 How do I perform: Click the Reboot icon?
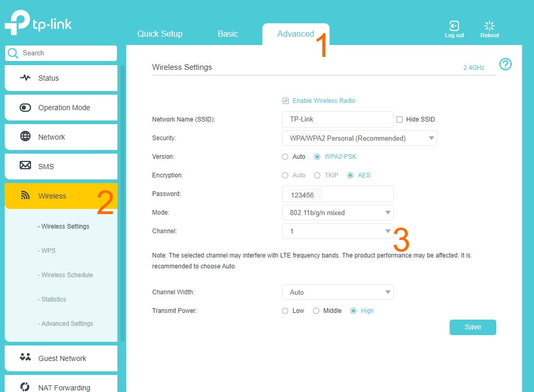click(490, 26)
